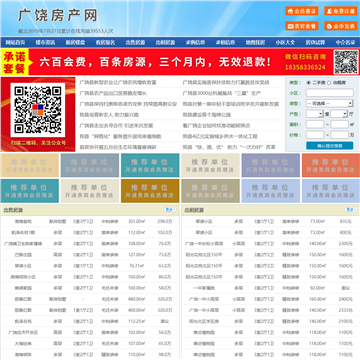Image resolution: width=360 pixels, height=360 pixels.
Task: Open 小区大全 navigation item
Action: coord(285,42)
